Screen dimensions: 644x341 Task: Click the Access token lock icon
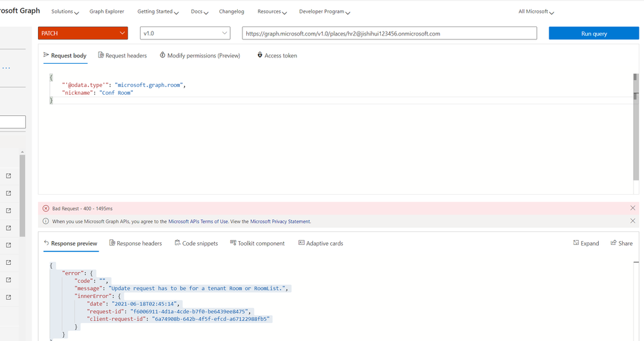click(x=260, y=55)
